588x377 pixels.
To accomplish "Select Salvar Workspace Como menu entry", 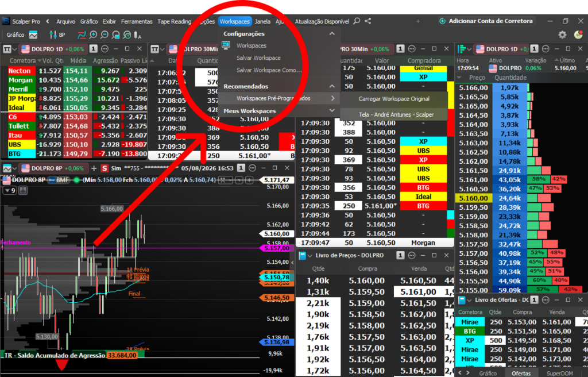I will pyautogui.click(x=269, y=70).
